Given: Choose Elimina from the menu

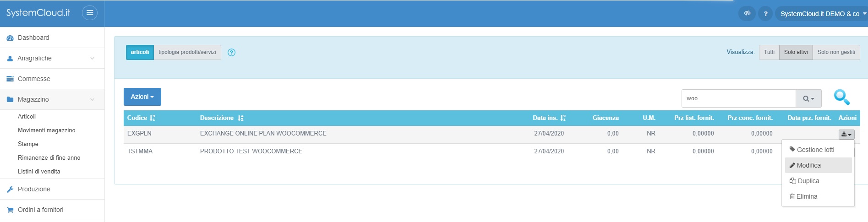Looking at the screenshot, I should click(818, 196).
